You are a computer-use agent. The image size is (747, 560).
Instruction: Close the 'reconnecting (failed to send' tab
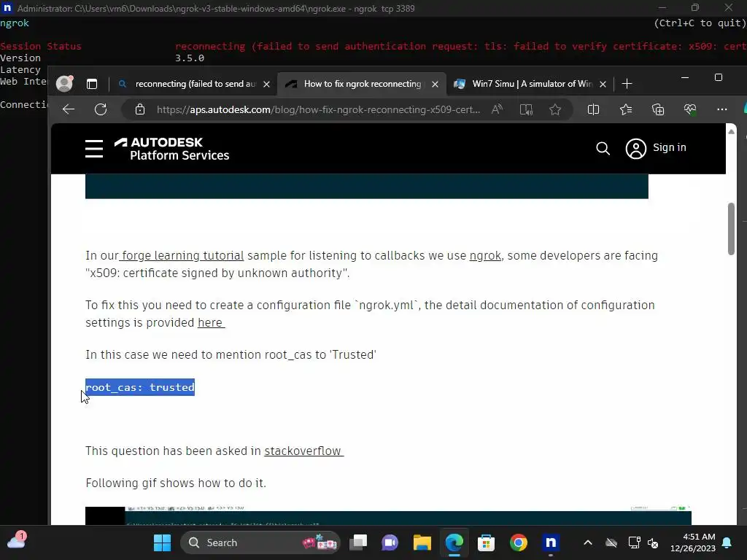[x=267, y=85]
